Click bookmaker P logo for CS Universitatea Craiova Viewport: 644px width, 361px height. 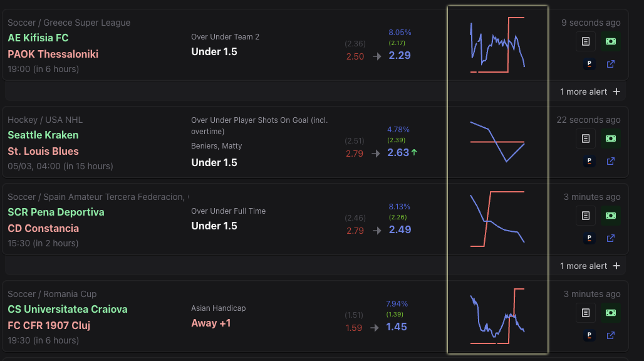588,335
